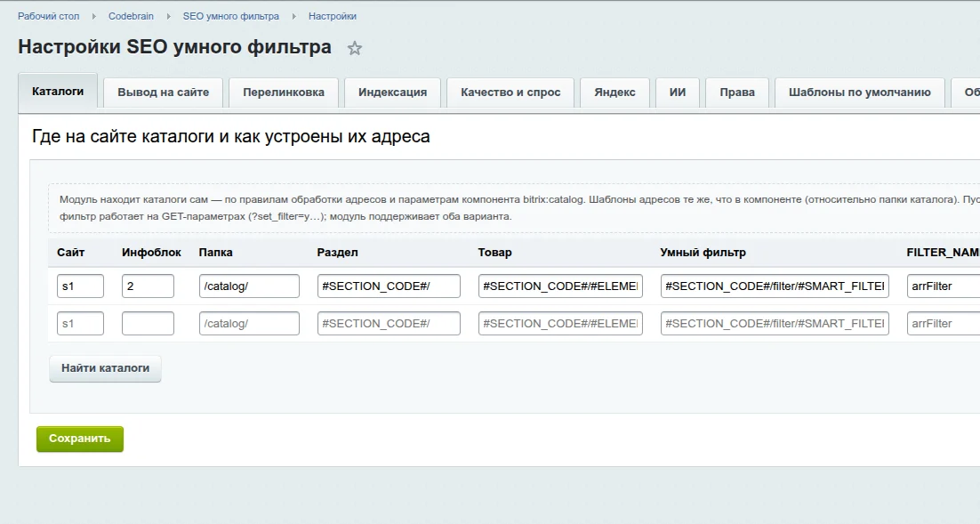Open the Права tab
The width and height of the screenshot is (980, 524).
737,93
